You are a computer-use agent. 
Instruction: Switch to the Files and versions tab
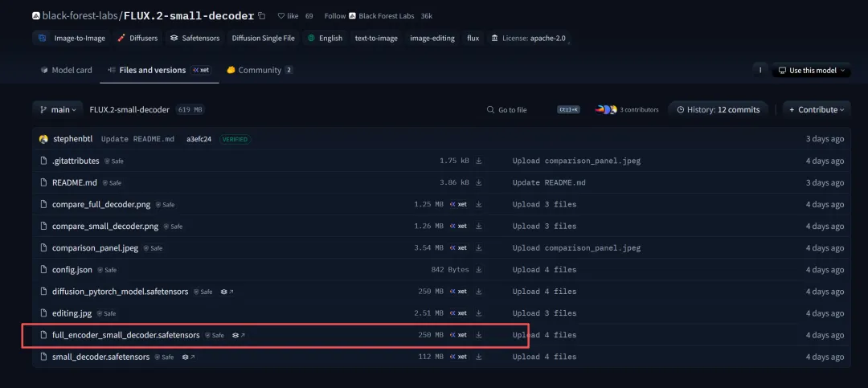coord(159,71)
